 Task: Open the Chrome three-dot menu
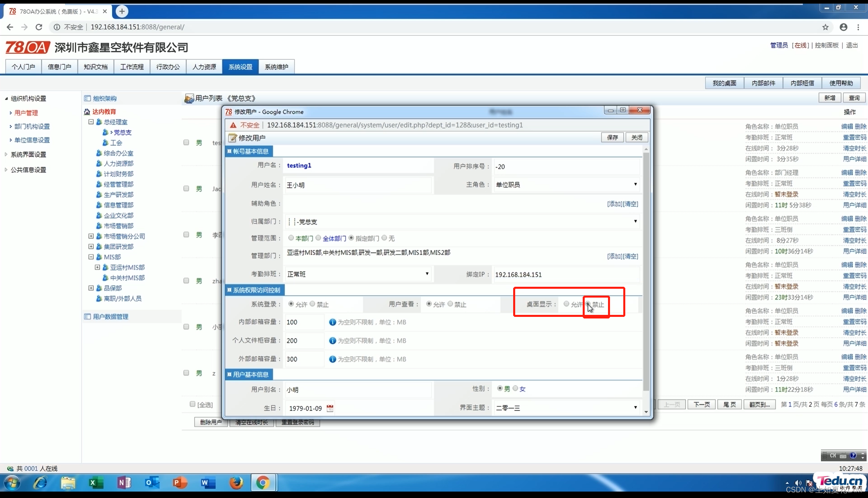(x=858, y=27)
